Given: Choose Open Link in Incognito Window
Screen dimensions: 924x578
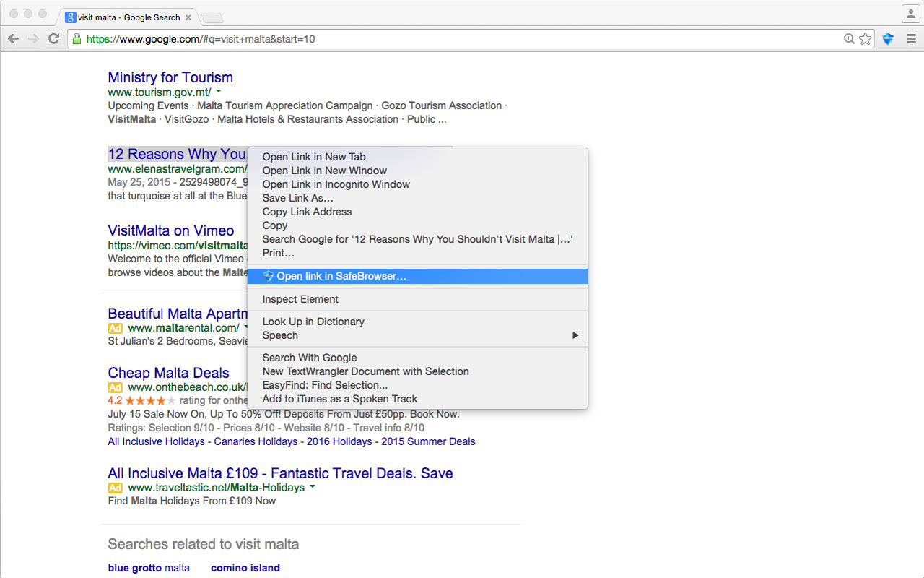Looking at the screenshot, I should click(417, 184).
